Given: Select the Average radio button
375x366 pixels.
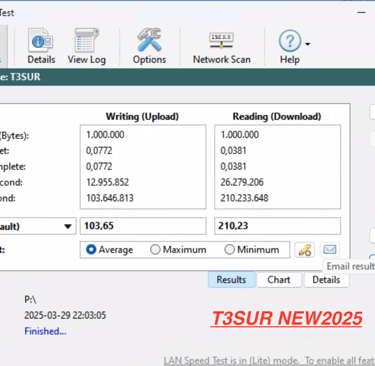Looking at the screenshot, I should click(91, 249).
